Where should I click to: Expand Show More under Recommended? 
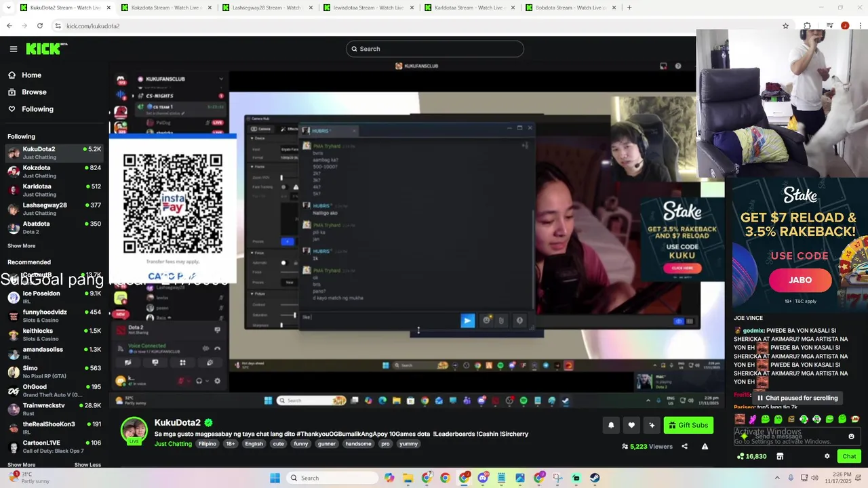(x=21, y=465)
